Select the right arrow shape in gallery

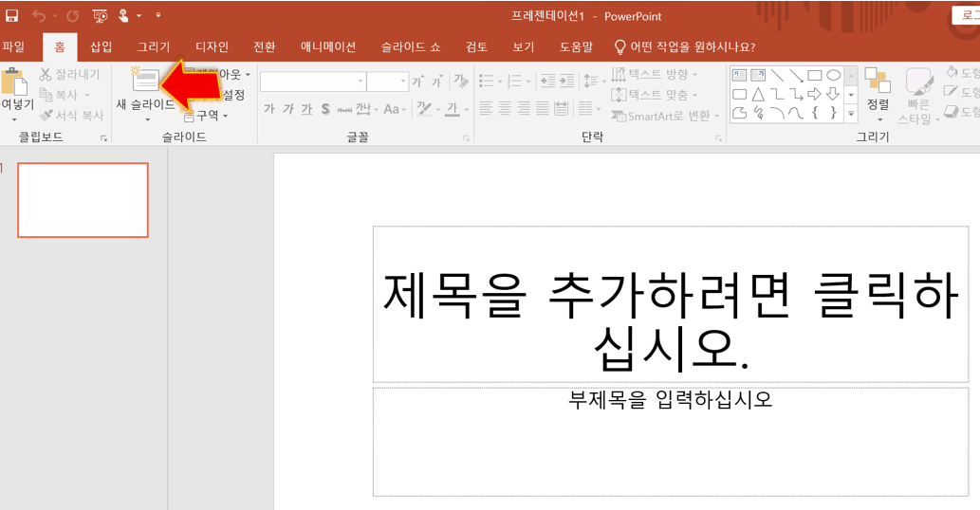point(814,94)
